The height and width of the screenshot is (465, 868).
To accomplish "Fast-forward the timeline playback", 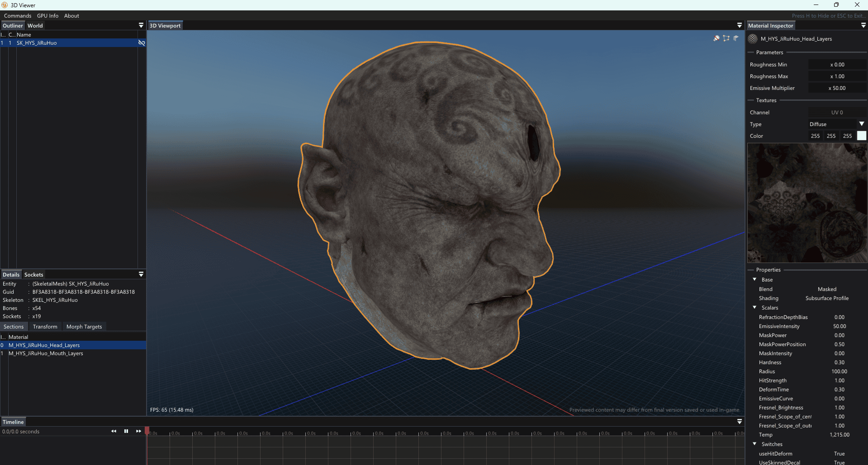I will [138, 431].
